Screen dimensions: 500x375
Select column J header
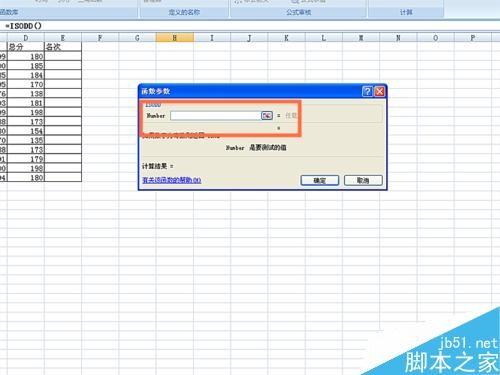coord(249,38)
